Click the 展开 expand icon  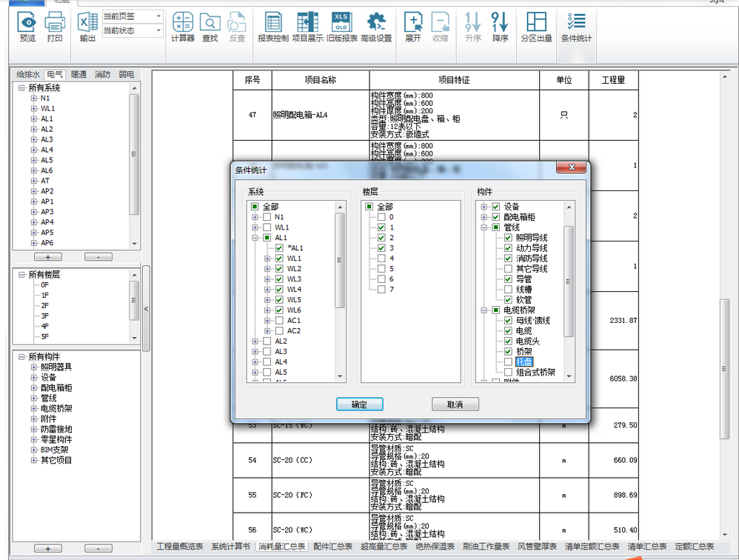pyautogui.click(x=413, y=27)
